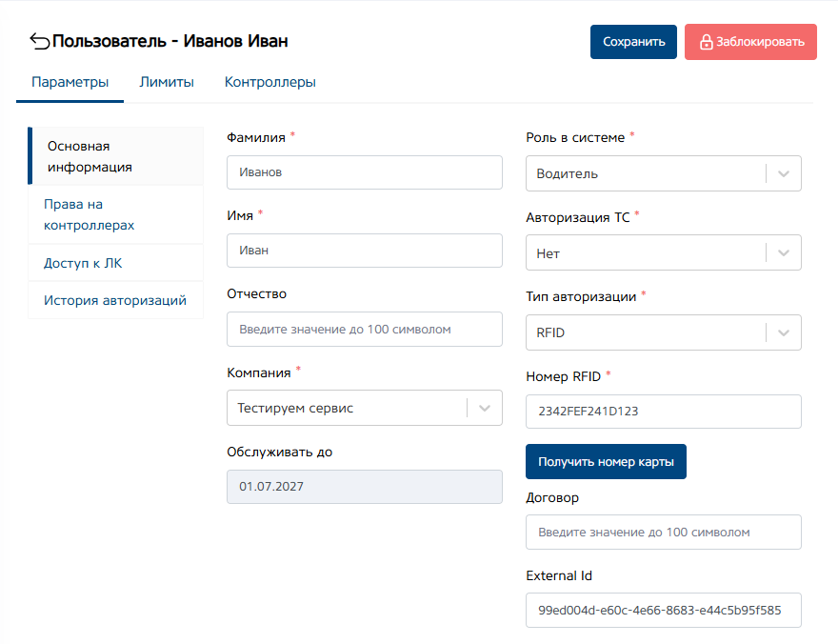
Task: Click the back arrow icon
Action: point(39,41)
